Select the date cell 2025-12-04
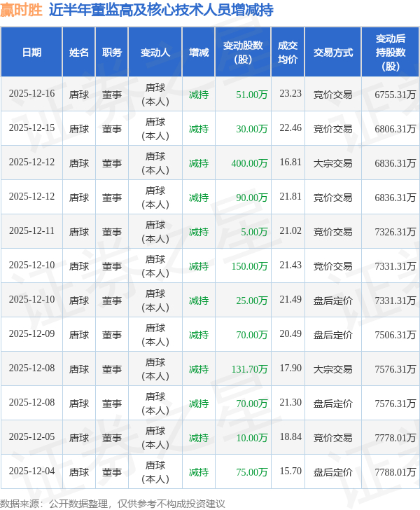 coord(32,471)
